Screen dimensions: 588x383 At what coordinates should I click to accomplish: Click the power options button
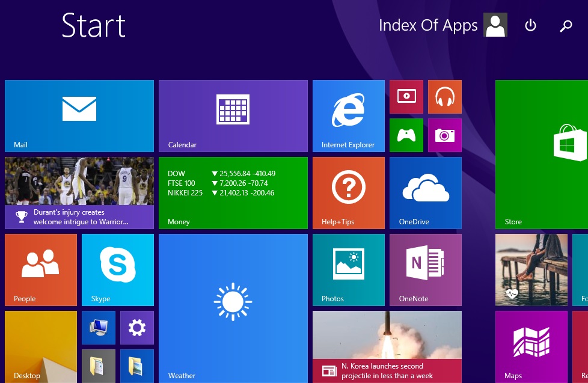(530, 25)
